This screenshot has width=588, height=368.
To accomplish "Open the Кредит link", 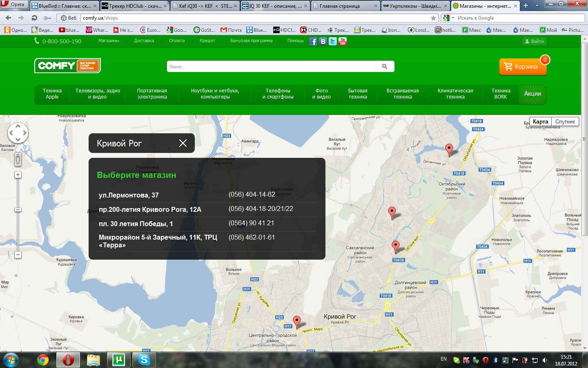I will pos(207,41).
